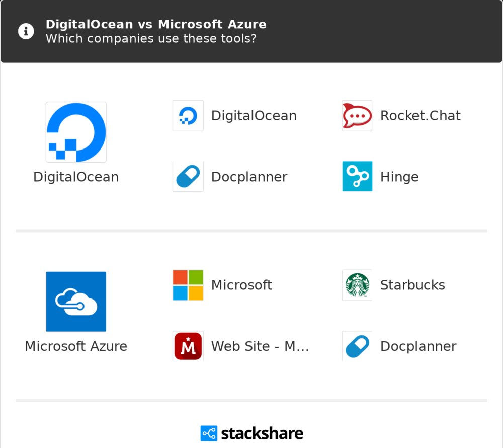Viewport: 503px width, 448px height.
Task: Click the DigitalOcean caption below the large logo
Action: [x=76, y=177]
